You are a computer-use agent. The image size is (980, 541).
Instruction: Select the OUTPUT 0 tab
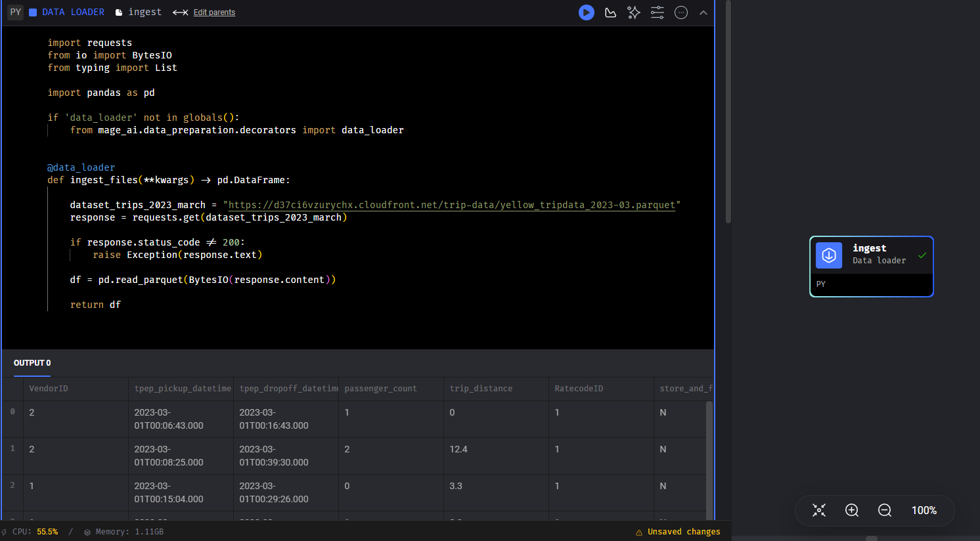32,363
